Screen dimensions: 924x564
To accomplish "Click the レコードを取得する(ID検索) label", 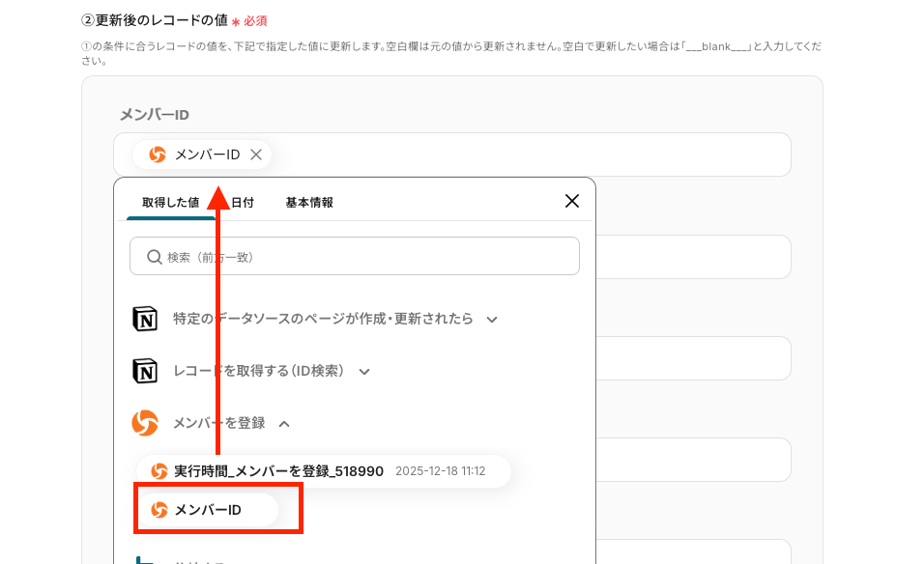I will 258,371.
